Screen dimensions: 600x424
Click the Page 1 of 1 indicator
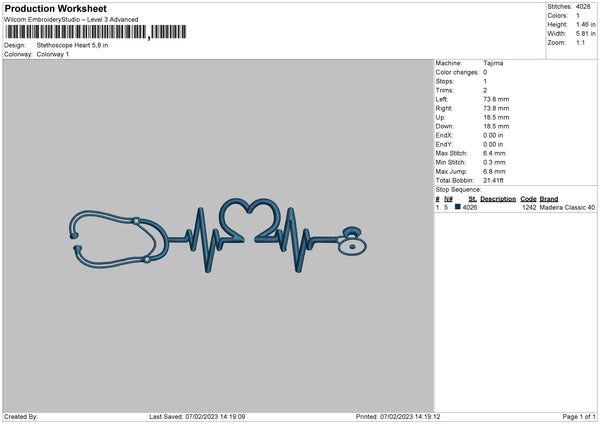pyautogui.click(x=579, y=416)
